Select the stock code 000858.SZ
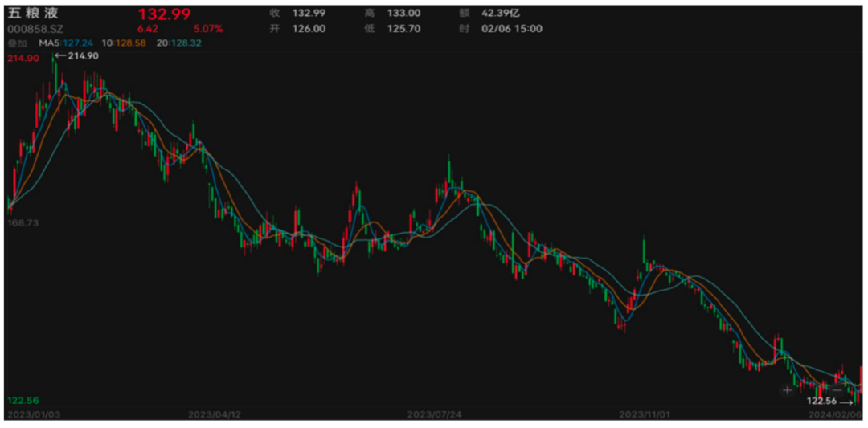 click(x=35, y=29)
